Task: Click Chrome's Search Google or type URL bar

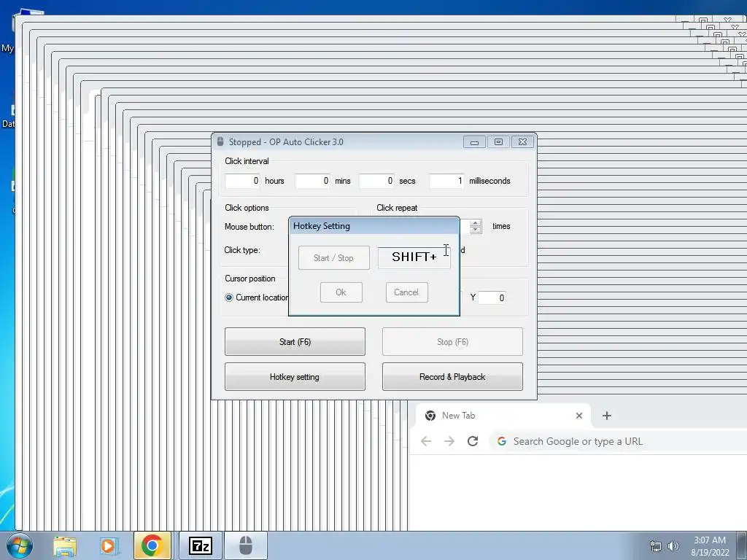Action: (618, 441)
